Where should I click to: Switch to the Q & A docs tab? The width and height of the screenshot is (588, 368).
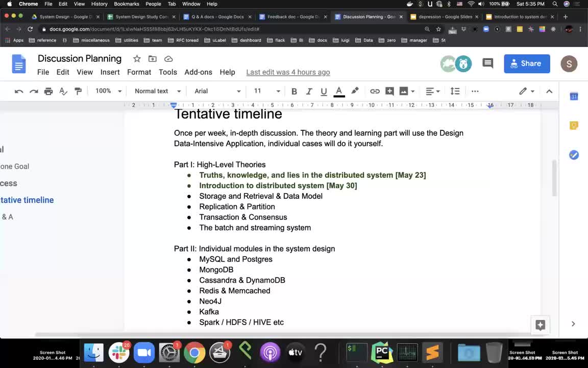tap(217, 17)
